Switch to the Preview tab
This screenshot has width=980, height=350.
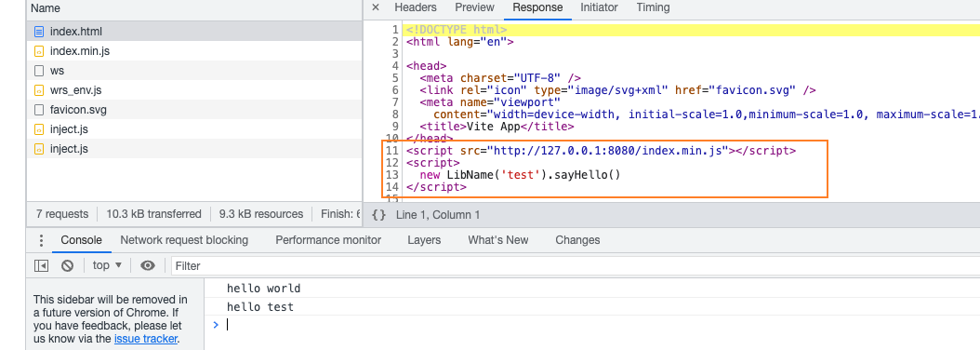[x=474, y=7]
